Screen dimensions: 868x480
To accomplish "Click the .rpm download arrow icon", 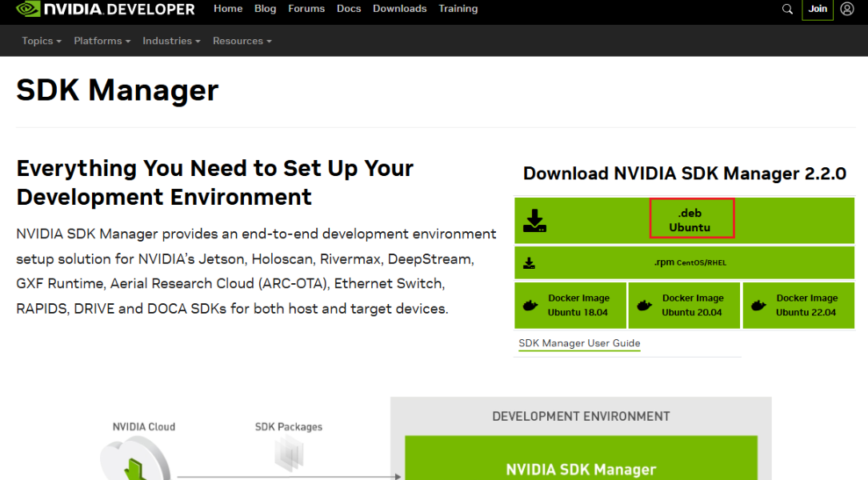I will coord(530,263).
